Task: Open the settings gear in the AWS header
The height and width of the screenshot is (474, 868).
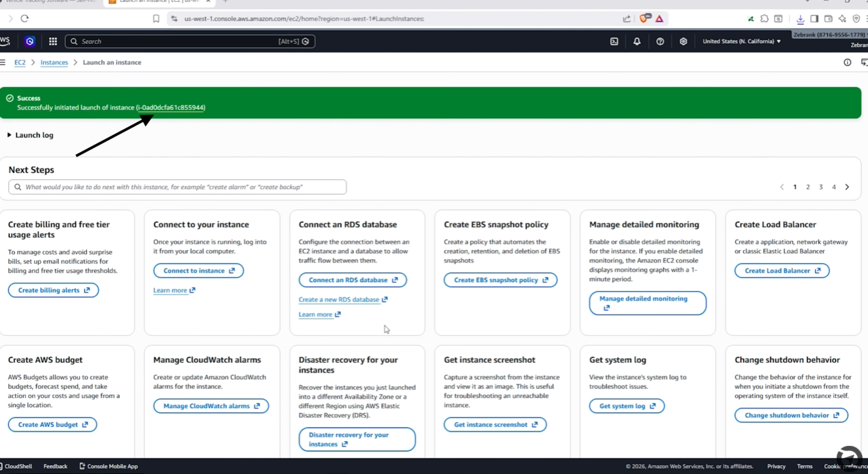Action: [x=684, y=41]
